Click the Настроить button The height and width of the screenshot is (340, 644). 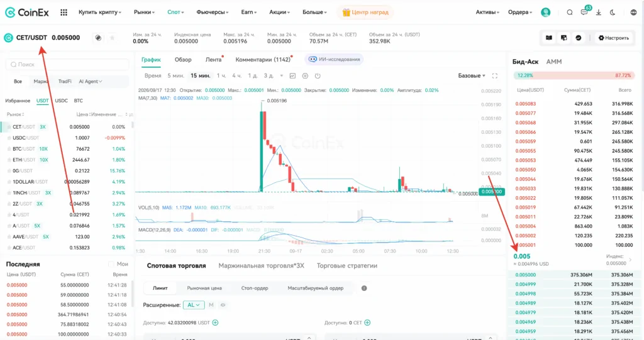click(x=614, y=38)
